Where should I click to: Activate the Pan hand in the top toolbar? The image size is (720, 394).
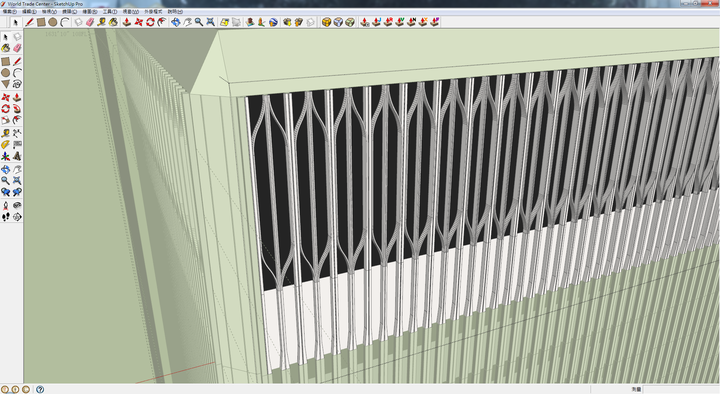click(x=187, y=22)
